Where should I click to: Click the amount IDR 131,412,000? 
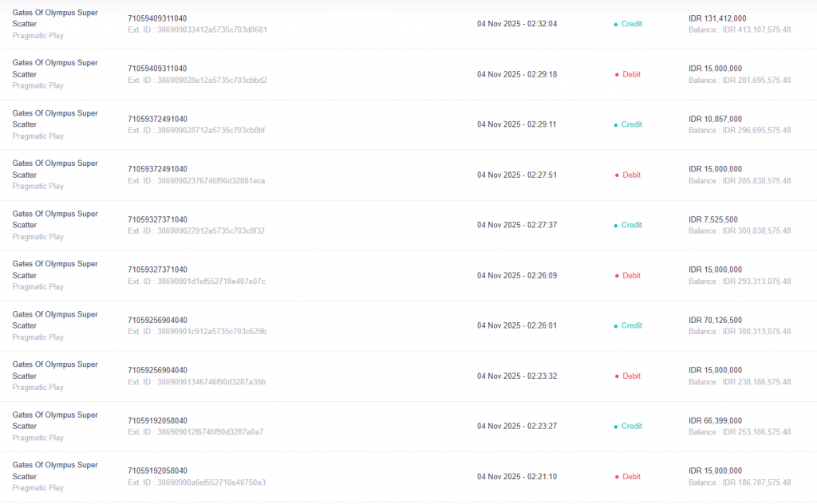click(x=717, y=18)
